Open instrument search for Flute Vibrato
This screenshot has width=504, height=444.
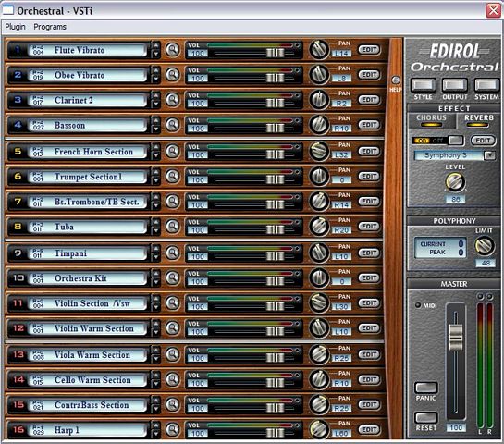pos(173,50)
